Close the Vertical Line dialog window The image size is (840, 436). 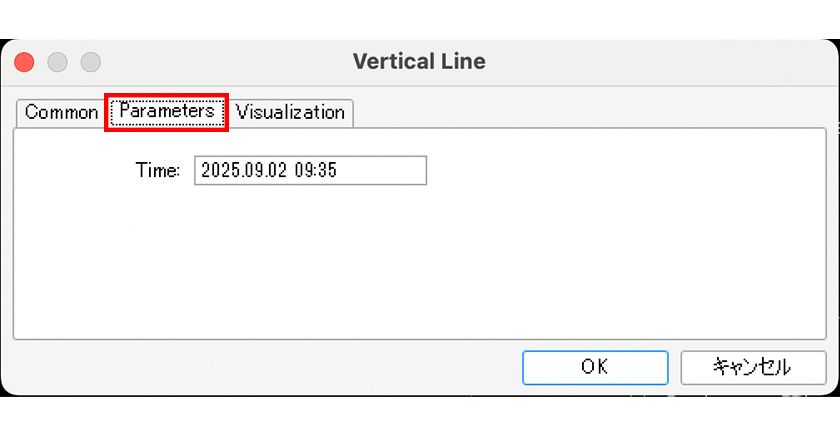click(24, 62)
